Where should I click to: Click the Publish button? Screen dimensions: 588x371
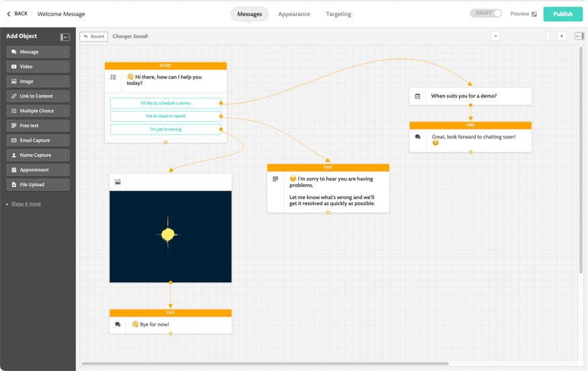(x=563, y=14)
